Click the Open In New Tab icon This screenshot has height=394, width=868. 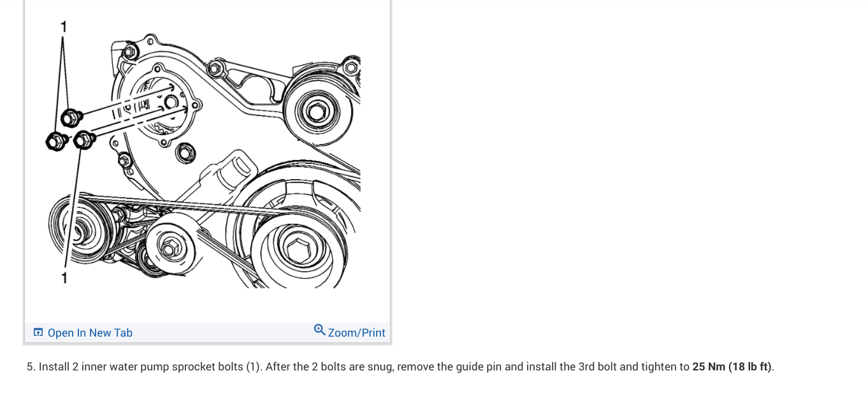38,332
